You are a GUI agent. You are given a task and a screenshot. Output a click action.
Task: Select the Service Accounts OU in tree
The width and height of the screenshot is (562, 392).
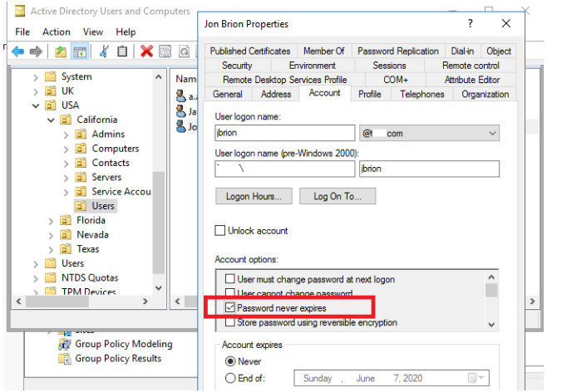click(113, 192)
